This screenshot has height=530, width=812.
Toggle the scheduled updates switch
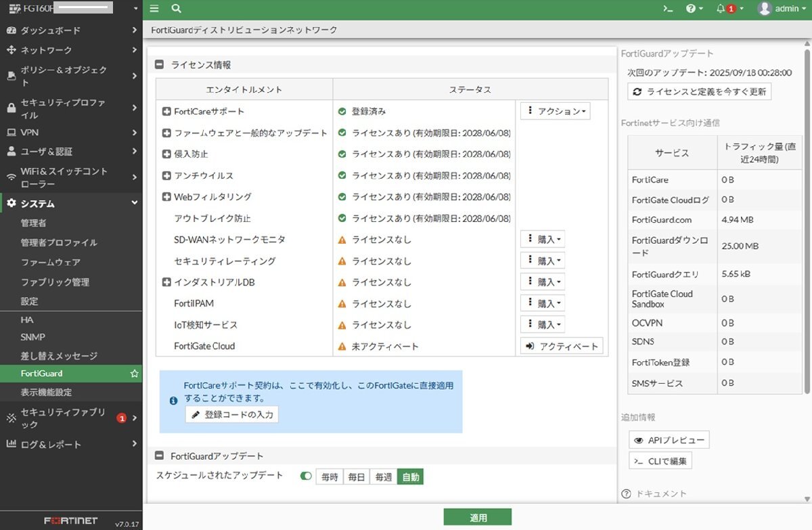click(x=306, y=477)
